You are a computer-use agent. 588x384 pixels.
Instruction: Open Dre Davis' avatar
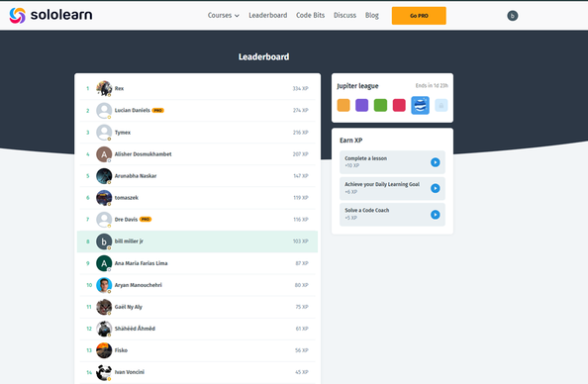coord(104,220)
